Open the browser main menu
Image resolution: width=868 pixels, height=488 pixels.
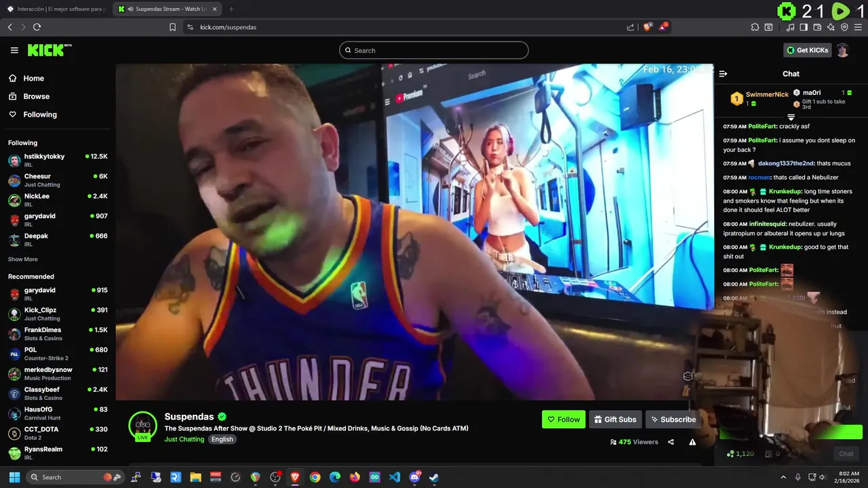[x=858, y=27]
